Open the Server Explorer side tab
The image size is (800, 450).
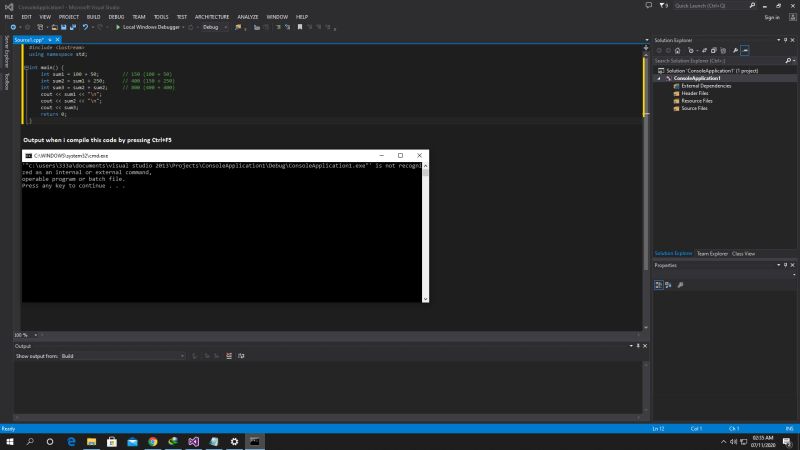[7, 52]
